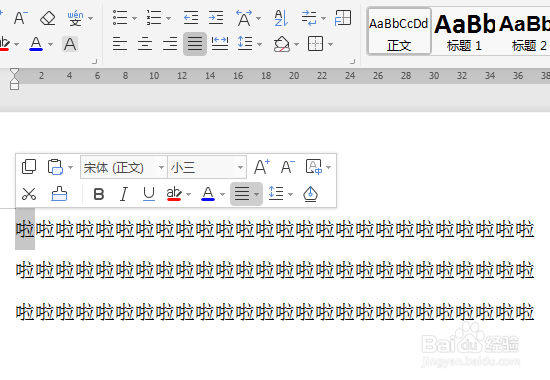The height and width of the screenshot is (380, 550).
Task: Click the mini toolbar copy icon
Action: (29, 167)
